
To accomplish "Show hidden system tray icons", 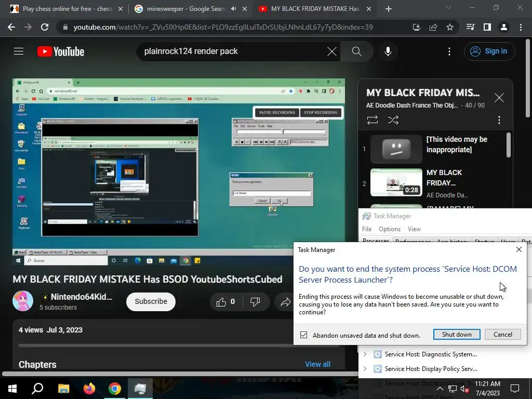I will (440, 389).
